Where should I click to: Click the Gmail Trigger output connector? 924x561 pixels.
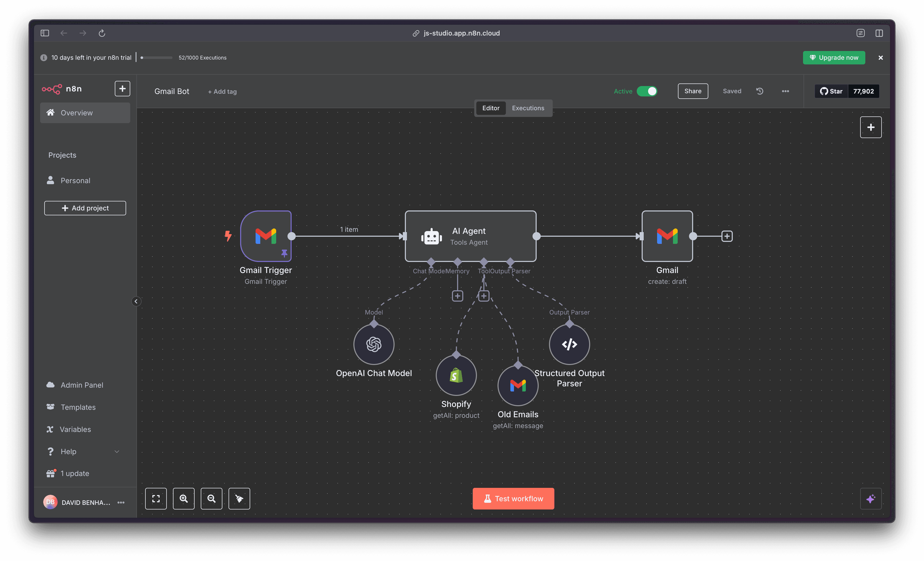tap(291, 236)
